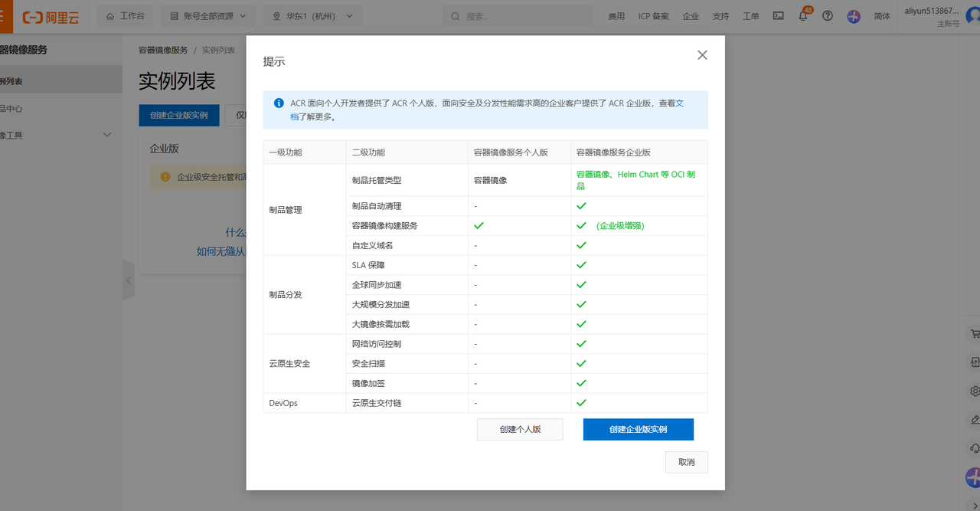Close the 提示 dialog with the X icon

pos(702,55)
